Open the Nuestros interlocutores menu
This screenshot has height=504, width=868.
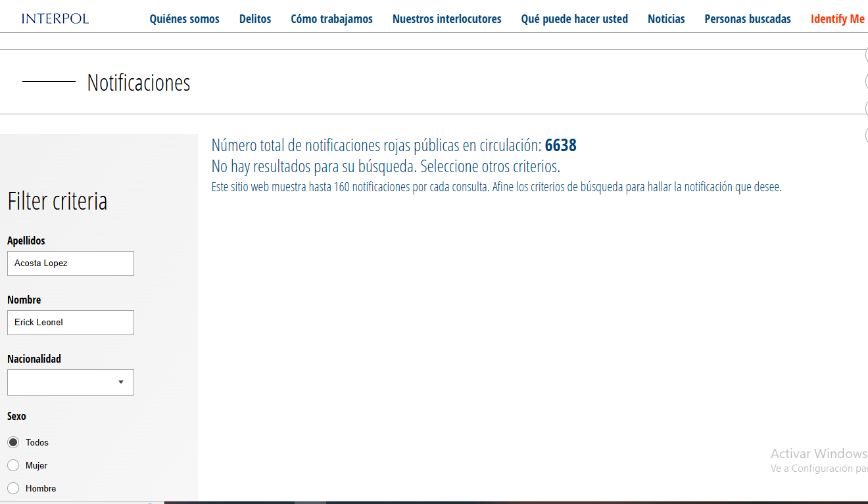click(x=446, y=19)
